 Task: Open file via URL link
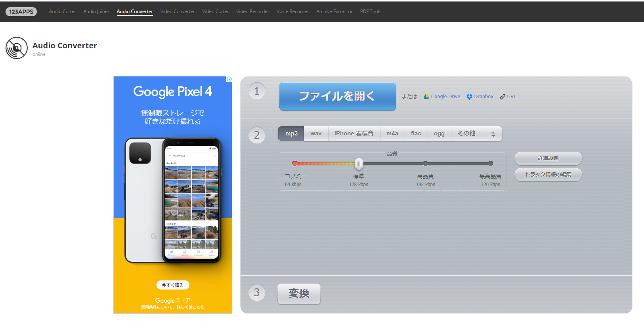click(x=512, y=97)
